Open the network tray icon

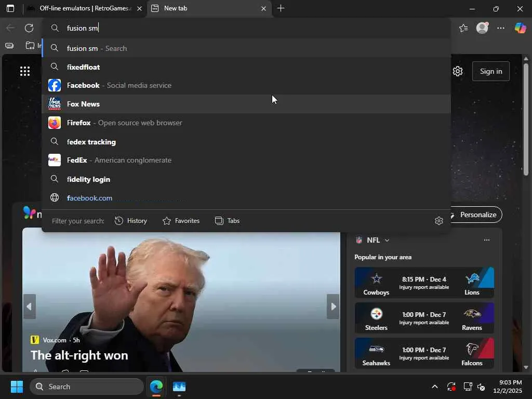[x=468, y=387]
